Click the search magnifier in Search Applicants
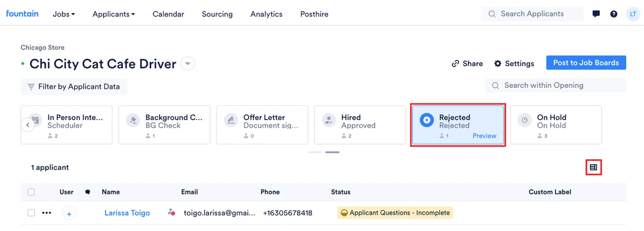The width and height of the screenshot is (644, 231). tap(492, 14)
